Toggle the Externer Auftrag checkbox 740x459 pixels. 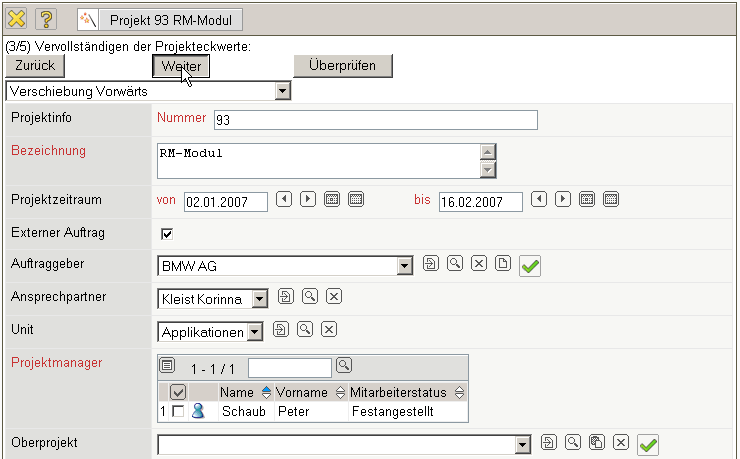coord(167,234)
